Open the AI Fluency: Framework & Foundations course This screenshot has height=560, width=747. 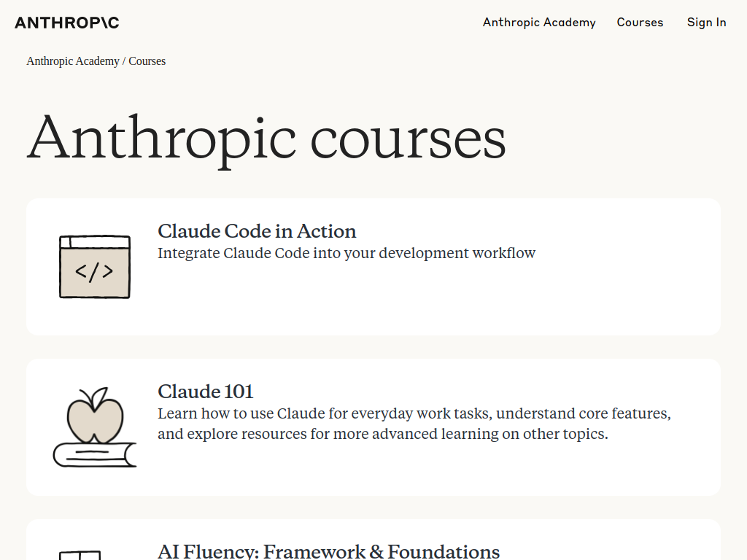[x=329, y=551]
